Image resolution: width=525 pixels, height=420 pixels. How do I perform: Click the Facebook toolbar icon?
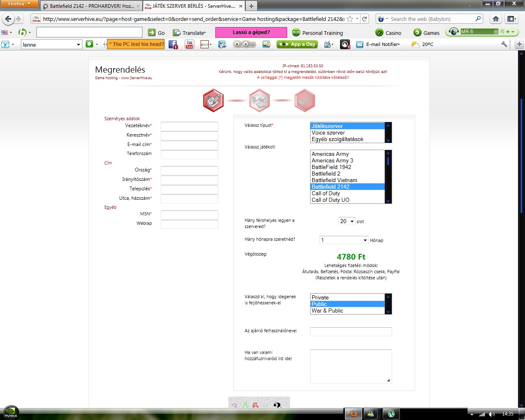[173, 44]
